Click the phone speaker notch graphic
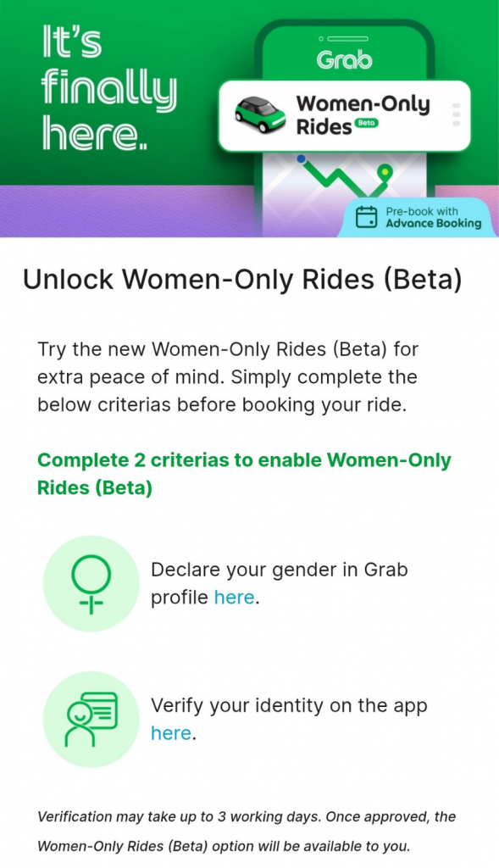This screenshot has height=868, width=499. coord(344,39)
